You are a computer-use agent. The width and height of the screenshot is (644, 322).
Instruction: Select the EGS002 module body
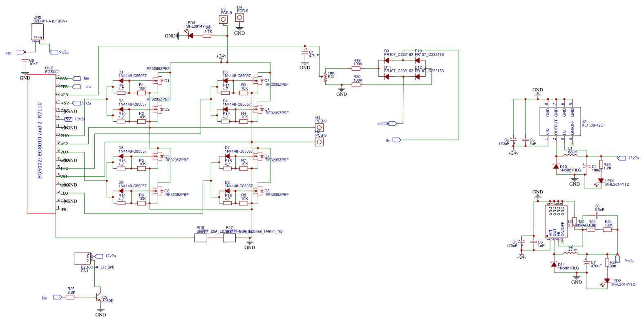[x=41, y=144]
